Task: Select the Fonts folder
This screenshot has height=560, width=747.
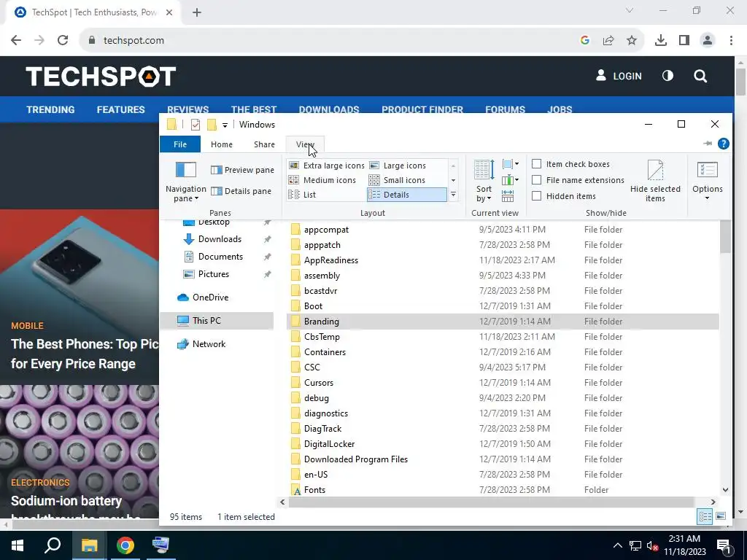Action: pyautogui.click(x=314, y=489)
